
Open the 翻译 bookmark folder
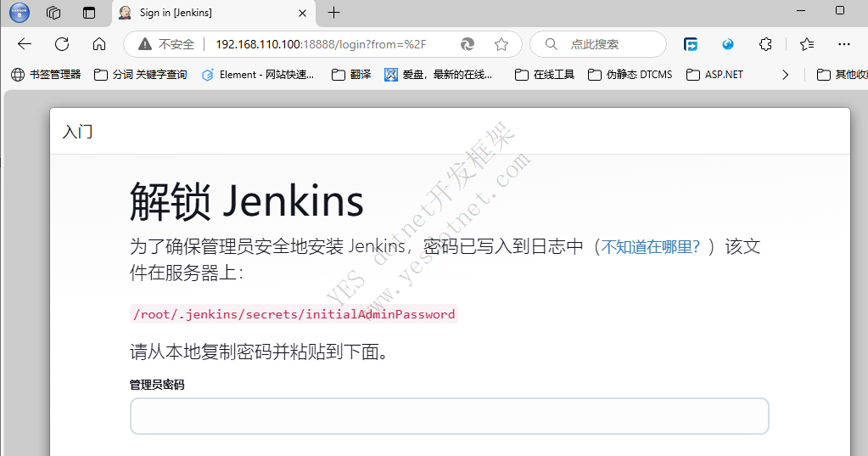pos(351,74)
